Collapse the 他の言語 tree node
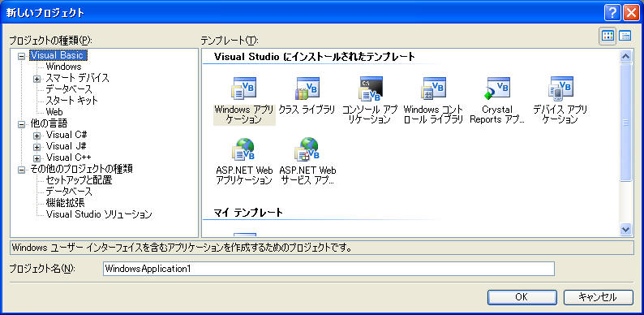 click(22, 123)
